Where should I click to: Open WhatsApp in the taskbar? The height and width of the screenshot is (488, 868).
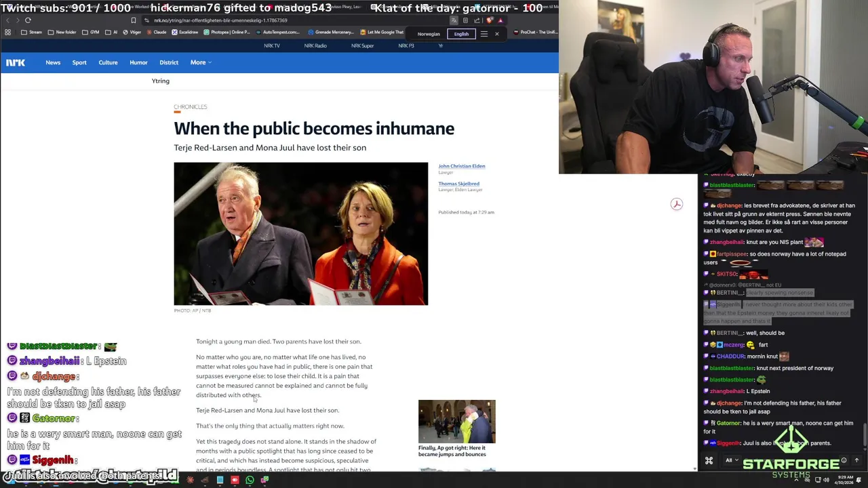click(x=250, y=480)
